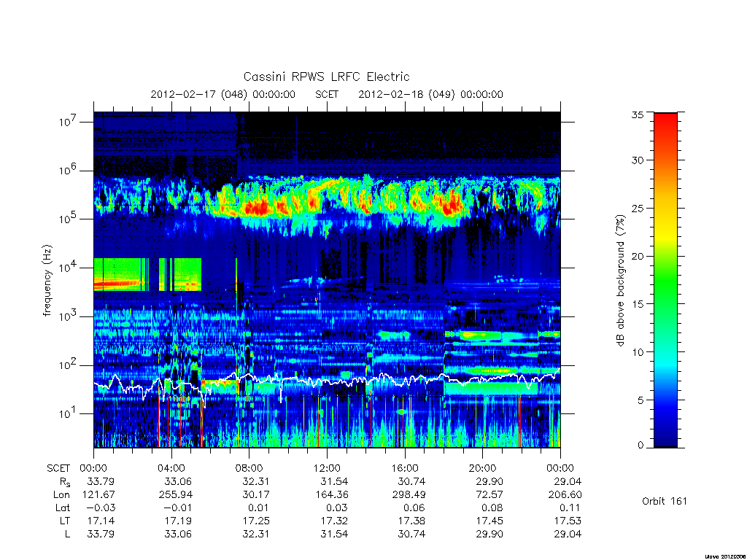
Task: Click the L value 29.04
Action: click(x=568, y=534)
